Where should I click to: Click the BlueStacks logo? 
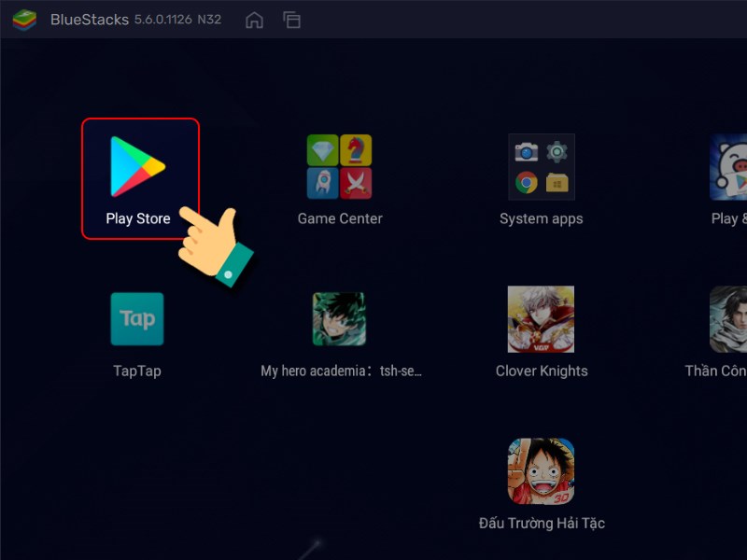24,20
